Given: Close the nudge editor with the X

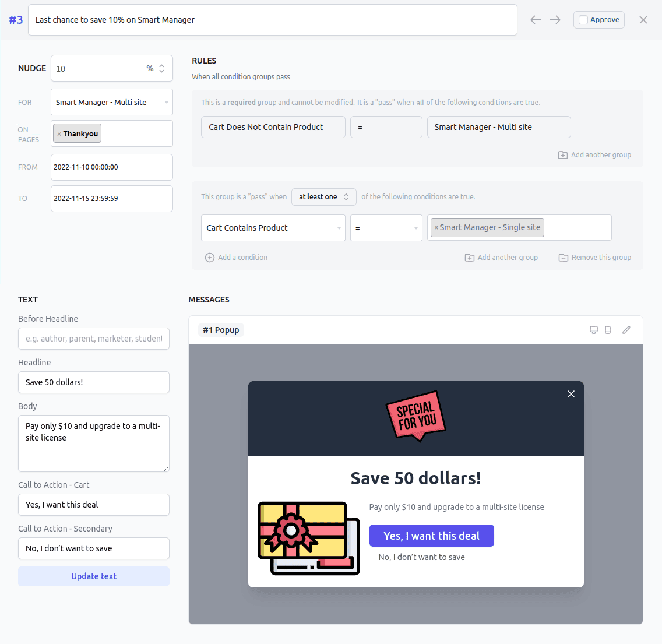Looking at the screenshot, I should [x=643, y=19].
